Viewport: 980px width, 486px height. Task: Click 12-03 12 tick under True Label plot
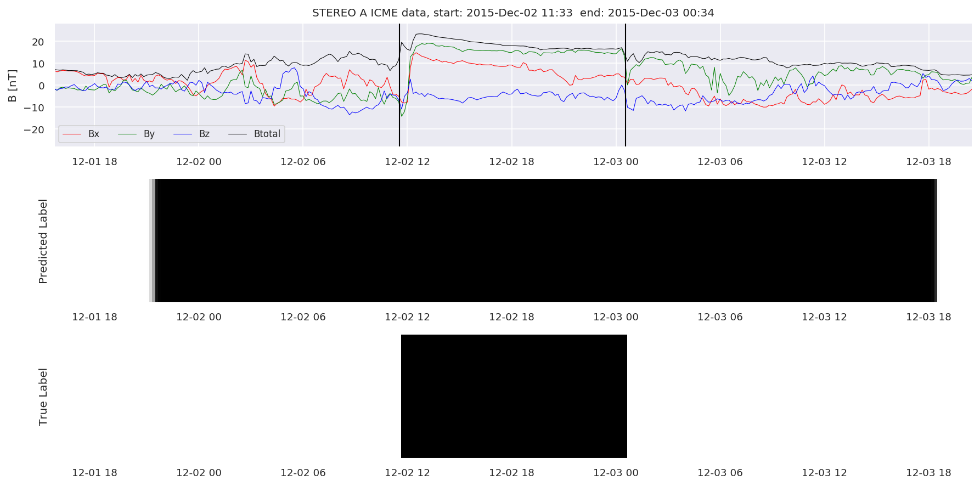click(824, 473)
